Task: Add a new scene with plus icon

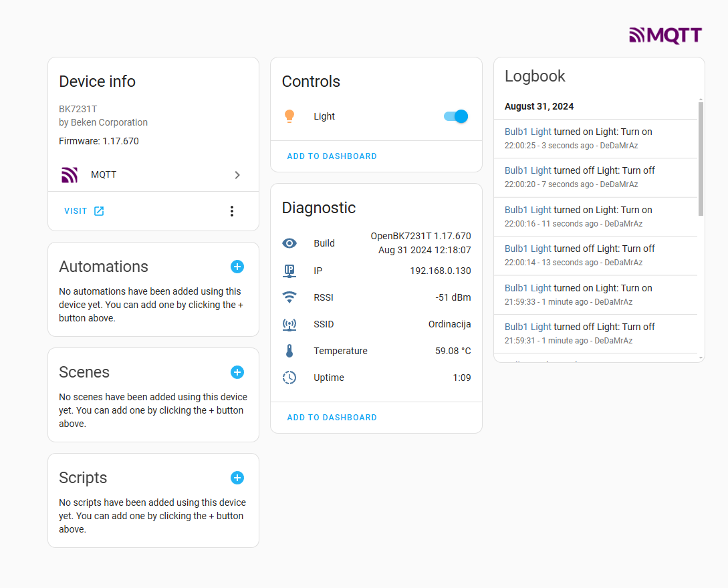Action: (x=237, y=372)
